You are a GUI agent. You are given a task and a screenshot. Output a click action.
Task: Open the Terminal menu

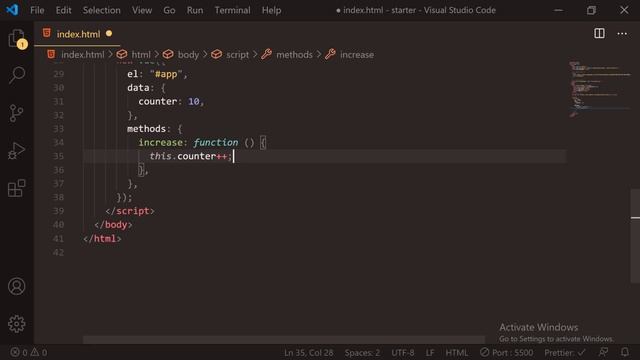click(x=233, y=10)
